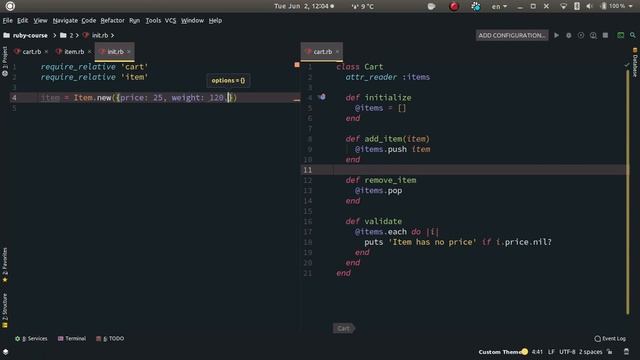The width and height of the screenshot is (640, 360).
Task: Open memory indicator icon at status bar end
Action: pyautogui.click(x=627, y=351)
